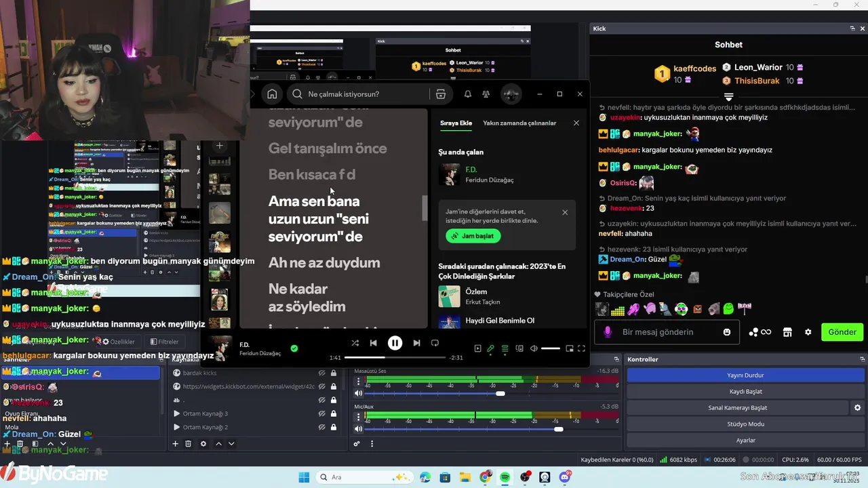Toggle Spotify lyrics microphone icon
Viewport: 868px width, 488px height.
[490, 349]
